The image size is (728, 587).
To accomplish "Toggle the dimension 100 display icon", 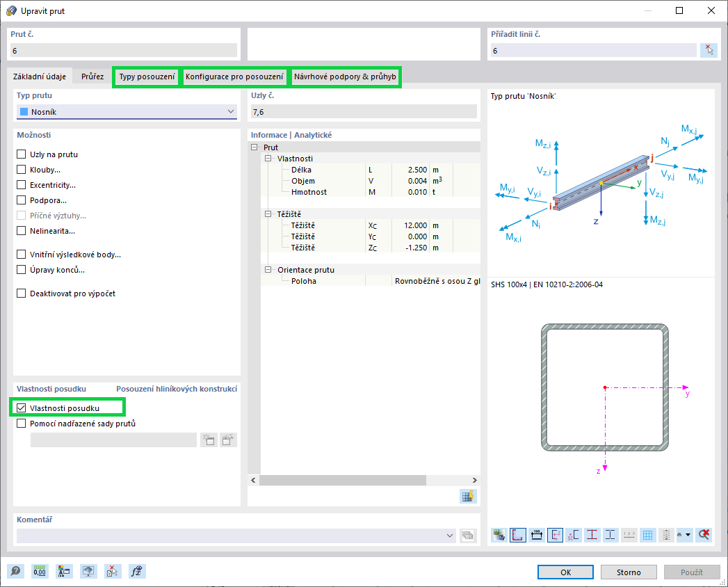I will [x=536, y=535].
